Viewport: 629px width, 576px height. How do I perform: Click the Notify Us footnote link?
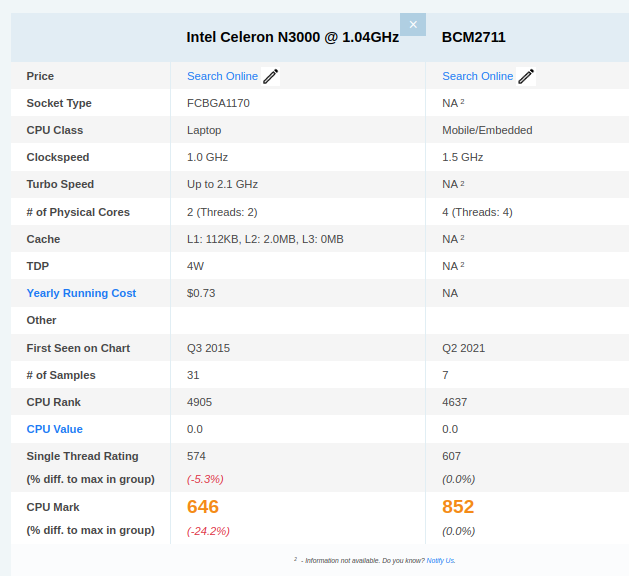440,560
